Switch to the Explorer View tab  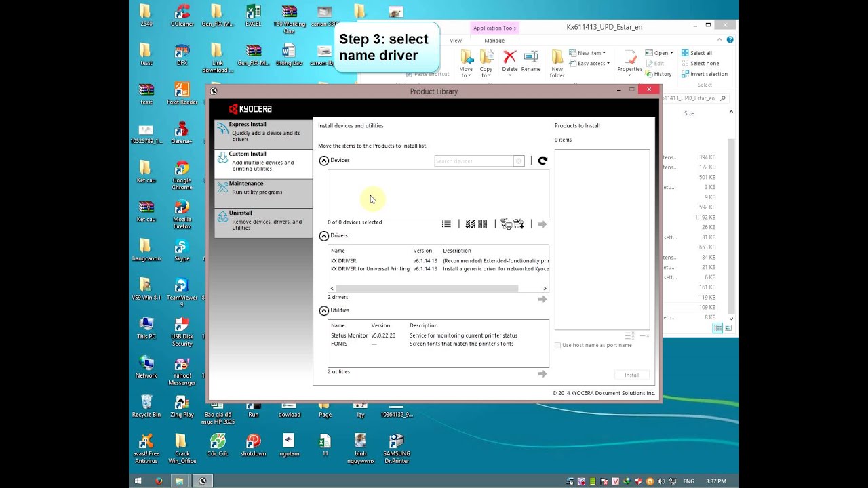click(456, 41)
